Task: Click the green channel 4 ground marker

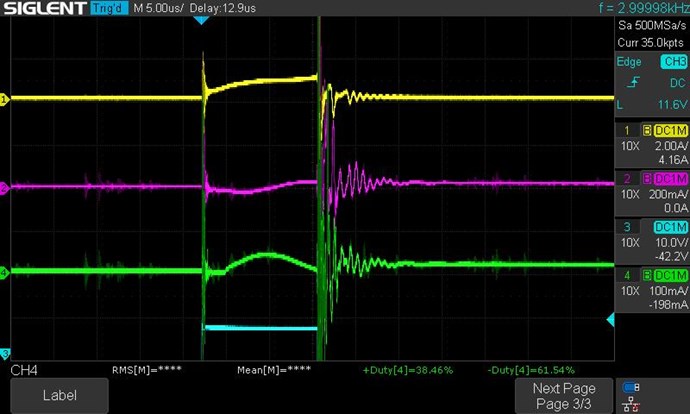Action: [4, 273]
